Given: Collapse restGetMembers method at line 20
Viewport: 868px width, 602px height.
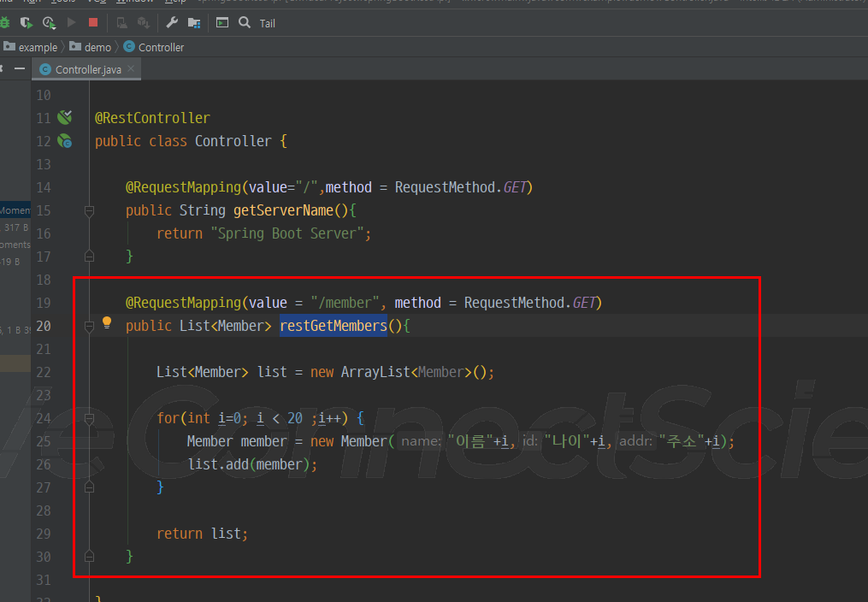Looking at the screenshot, I should [89, 327].
